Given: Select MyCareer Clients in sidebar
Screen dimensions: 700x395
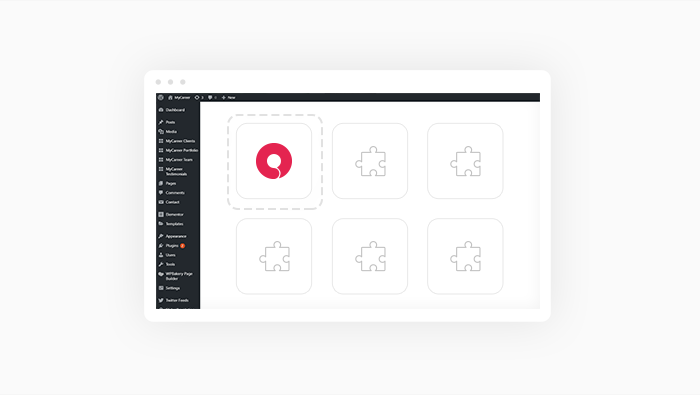Looking at the screenshot, I should tap(178, 141).
